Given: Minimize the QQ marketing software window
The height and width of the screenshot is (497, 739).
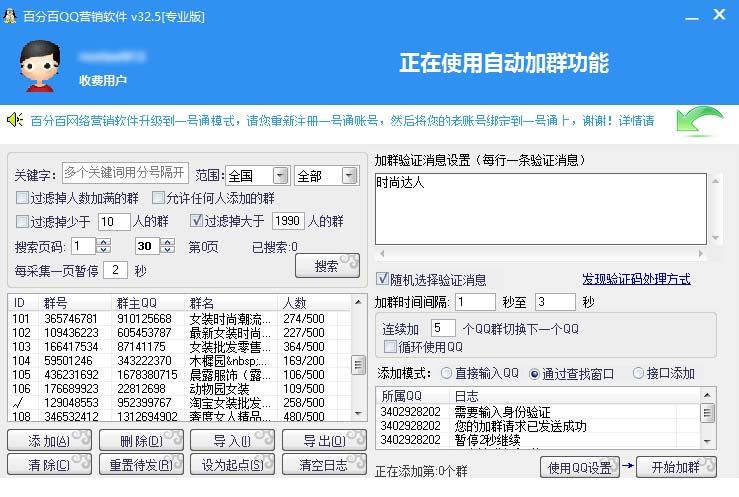Looking at the screenshot, I should coord(692,17).
